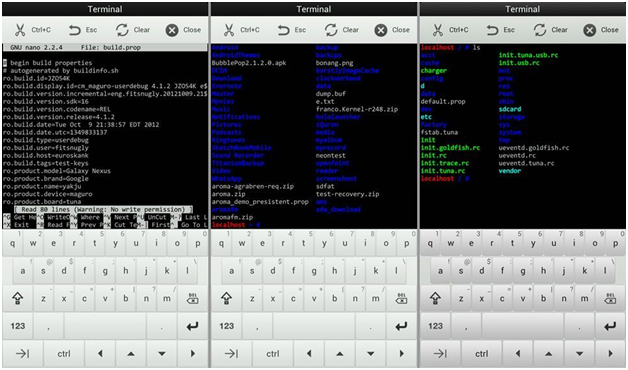Tap the shift key on right keyboard
Image resolution: width=628 pixels, height=370 pixels.
(x=435, y=298)
